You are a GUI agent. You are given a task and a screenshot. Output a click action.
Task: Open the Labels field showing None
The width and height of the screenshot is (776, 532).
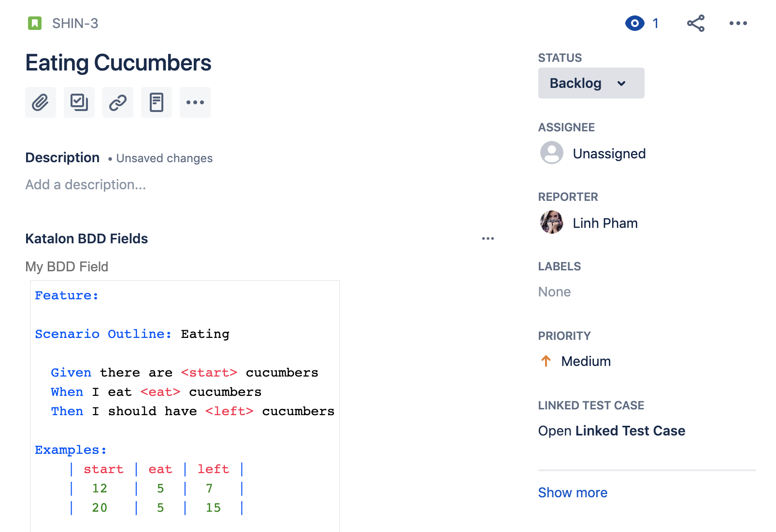coord(554,292)
